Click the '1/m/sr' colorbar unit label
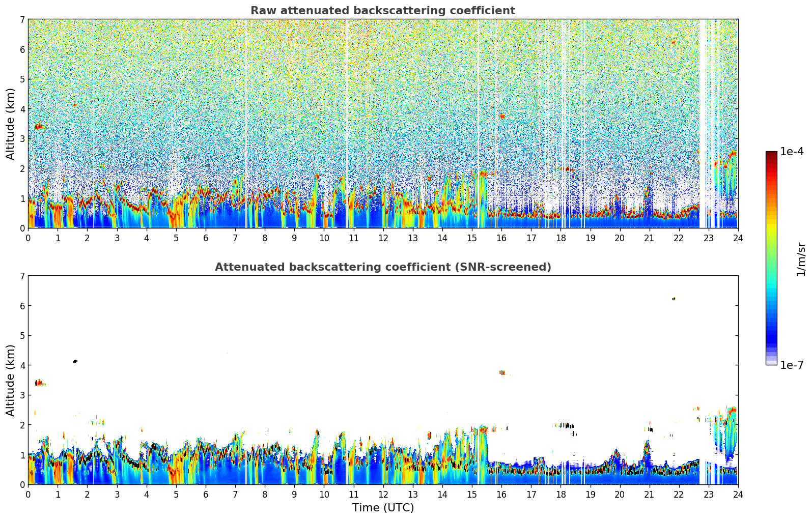 coord(801,258)
